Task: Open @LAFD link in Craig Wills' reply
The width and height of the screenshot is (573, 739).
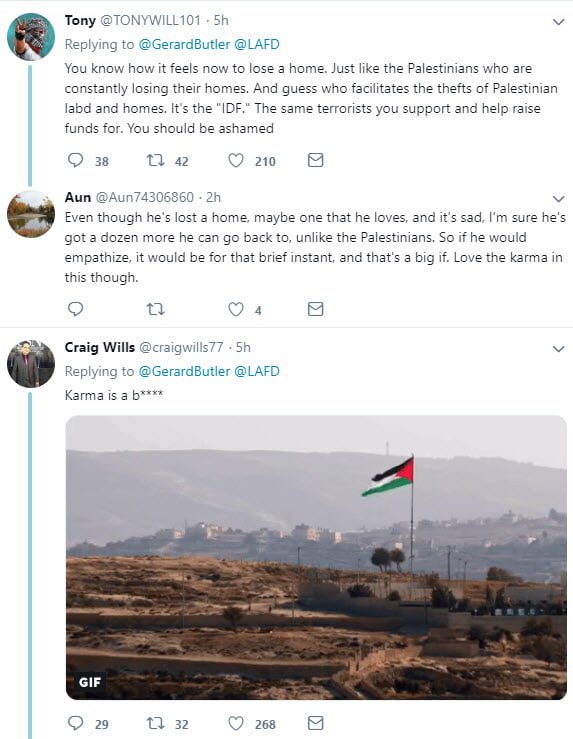Action: coord(257,371)
